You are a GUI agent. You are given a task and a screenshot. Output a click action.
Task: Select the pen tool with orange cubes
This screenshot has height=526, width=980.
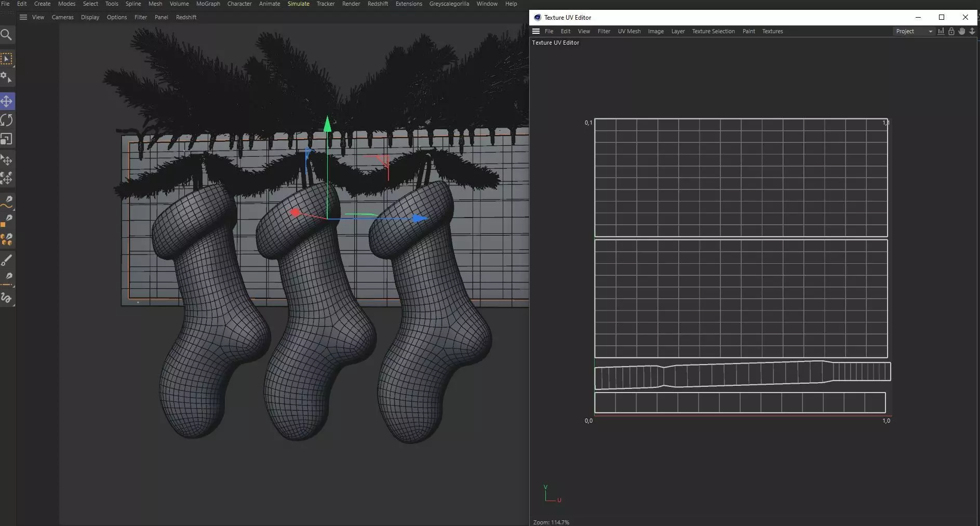pyautogui.click(x=6, y=239)
